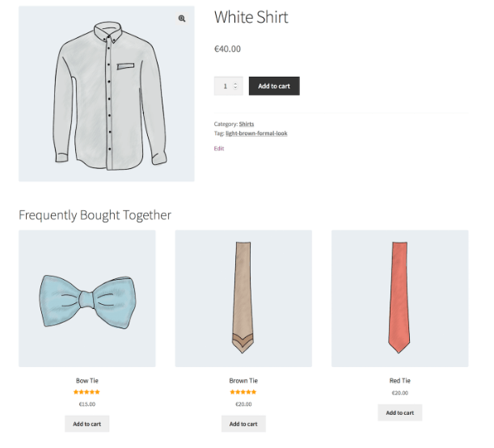This screenshot has height=448, width=494.
Task: Decrease quantity with the down arrow
Action: pyautogui.click(x=235, y=88)
